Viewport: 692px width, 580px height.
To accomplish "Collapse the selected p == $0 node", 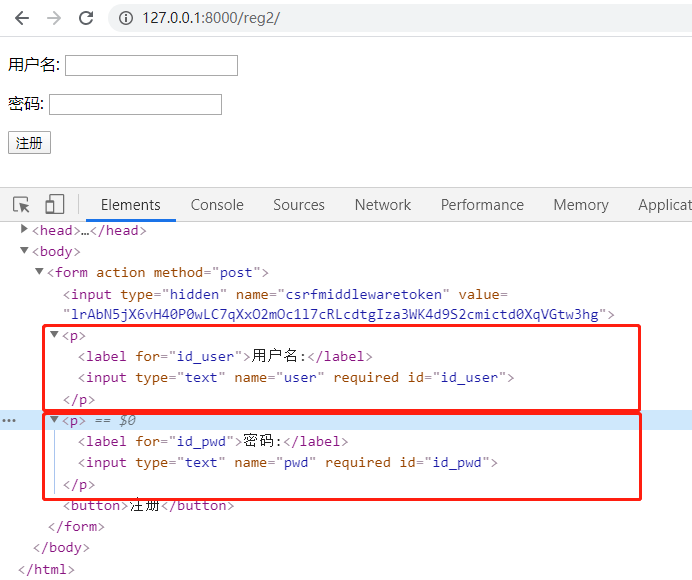I will point(54,419).
